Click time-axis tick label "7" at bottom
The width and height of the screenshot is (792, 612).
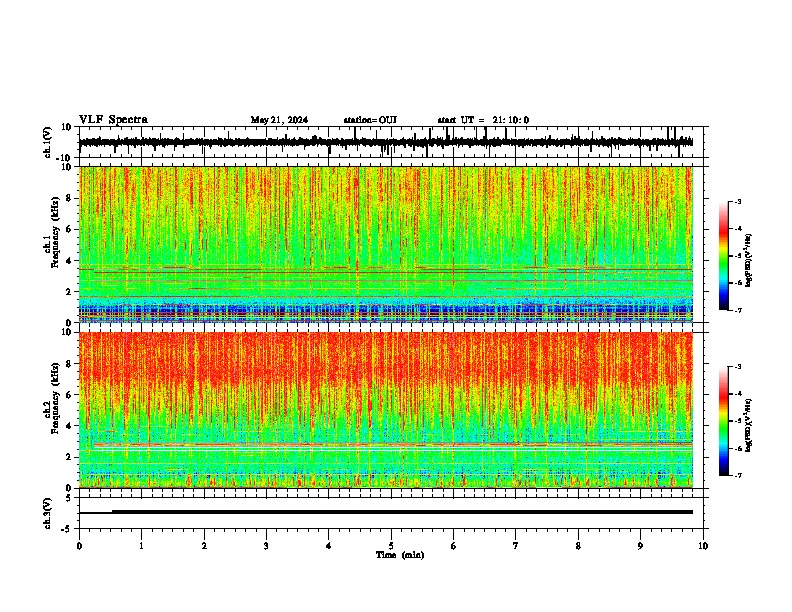516,546
